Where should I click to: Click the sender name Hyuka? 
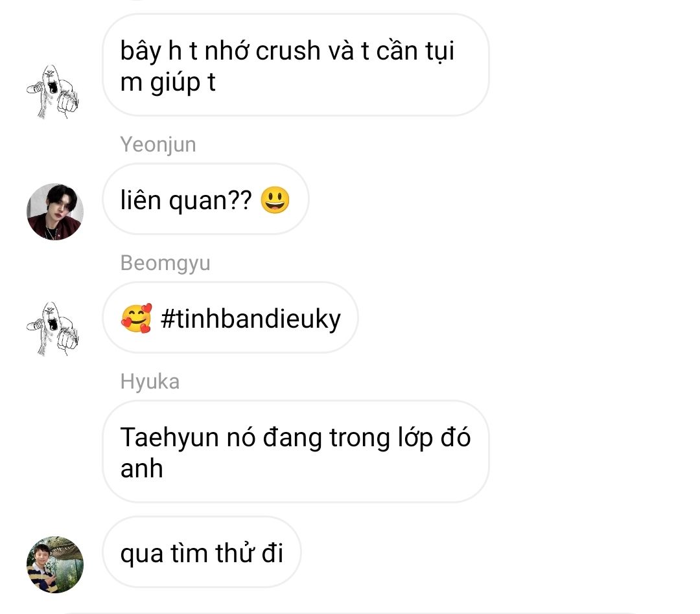pos(150,381)
